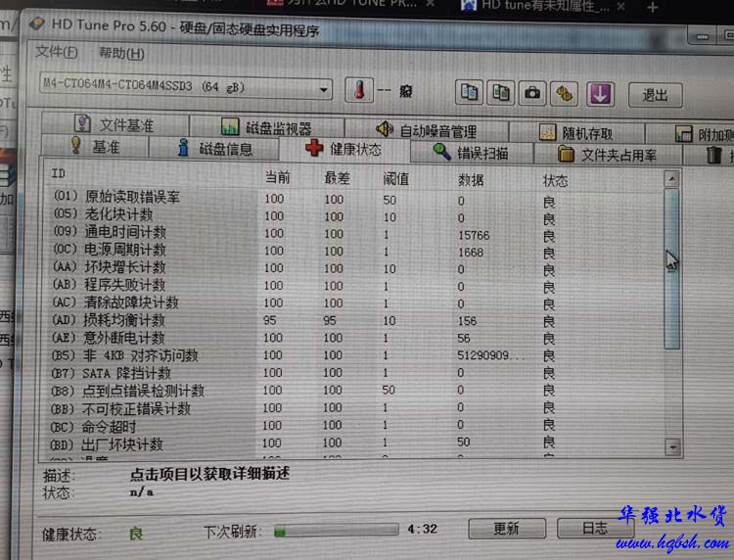Switch to the 文件基准 tab
This screenshot has height=560, width=734.
tap(115, 124)
